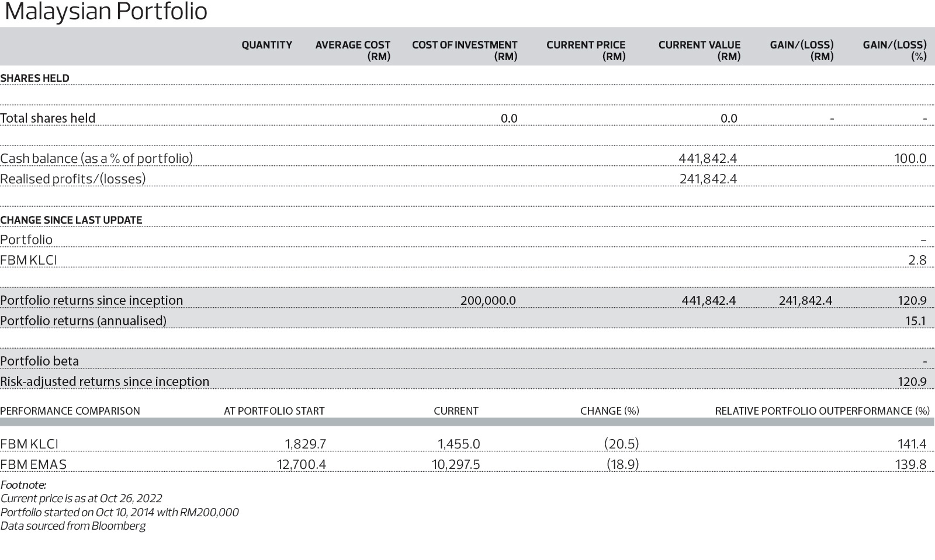Click the RELATIVE PORTFOLIO OUTPERFORMANCE (%) header
Viewport: 935px width, 560px height.
point(822,411)
